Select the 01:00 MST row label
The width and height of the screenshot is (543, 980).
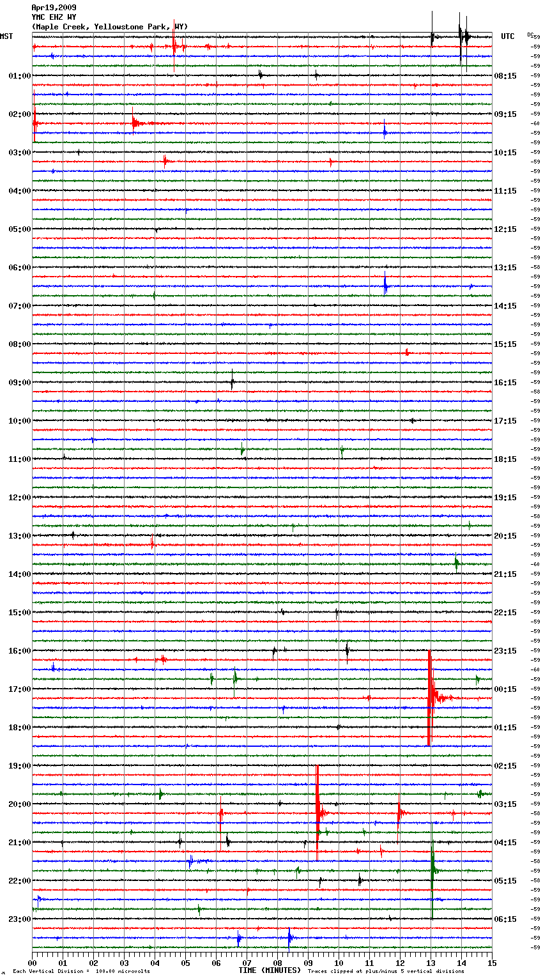tap(20, 76)
